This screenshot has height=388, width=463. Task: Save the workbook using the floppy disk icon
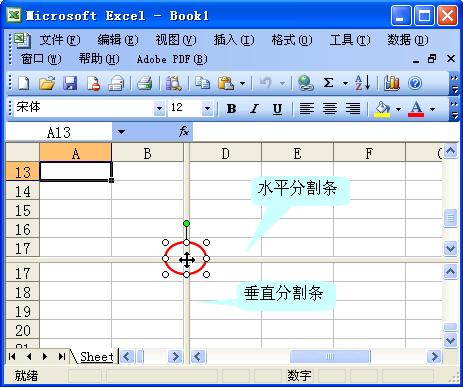tap(70, 83)
